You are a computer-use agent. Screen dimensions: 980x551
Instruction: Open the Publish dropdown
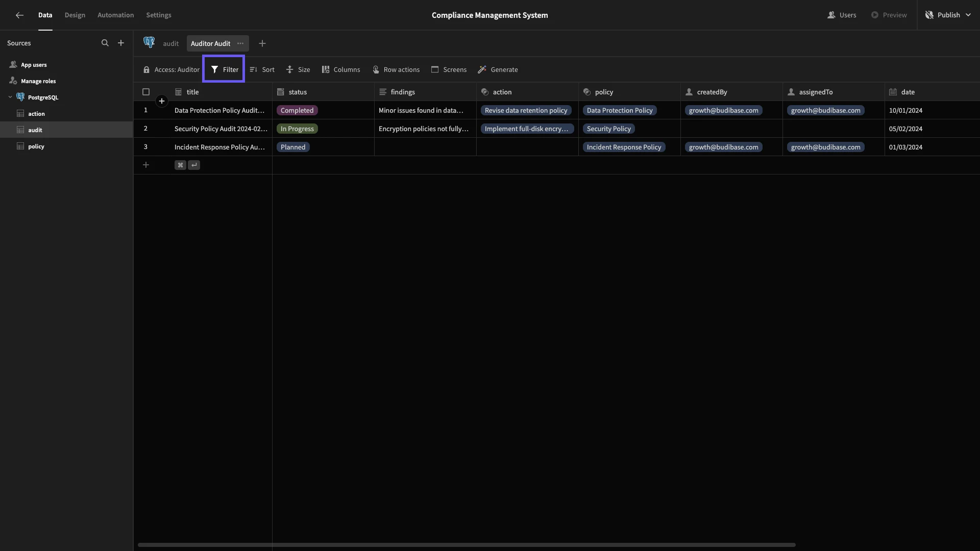pyautogui.click(x=949, y=15)
